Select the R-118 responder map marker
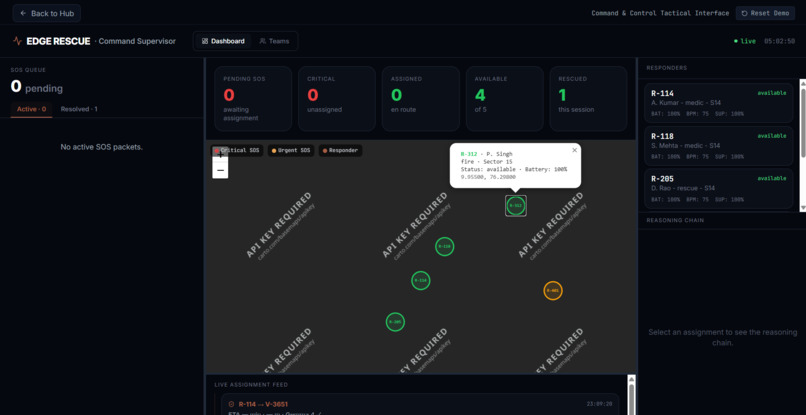 (444, 246)
